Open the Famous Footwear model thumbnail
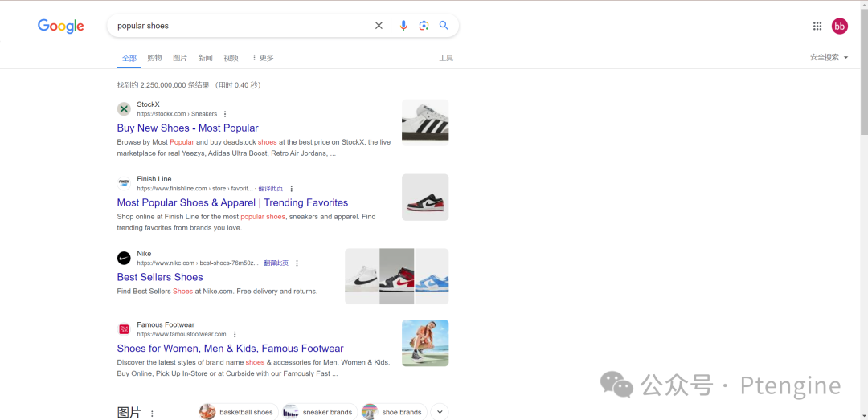Screen dimensions: 868x420 click(x=425, y=343)
